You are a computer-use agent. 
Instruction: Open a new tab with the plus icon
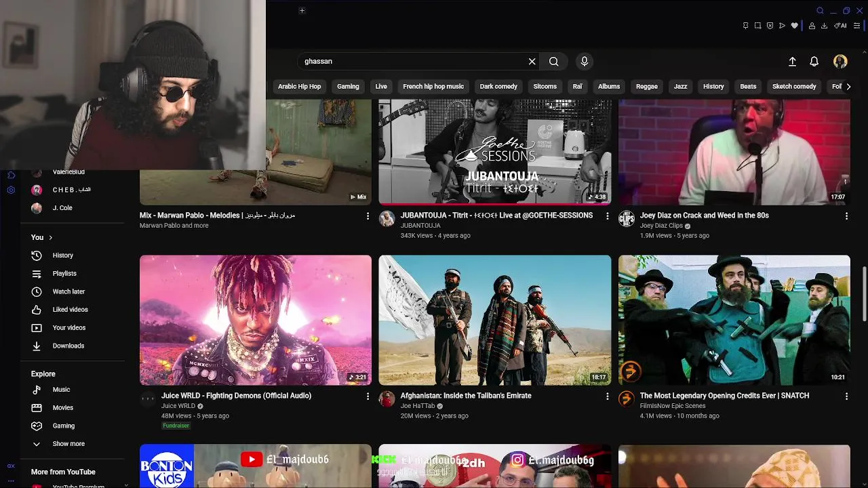[302, 10]
